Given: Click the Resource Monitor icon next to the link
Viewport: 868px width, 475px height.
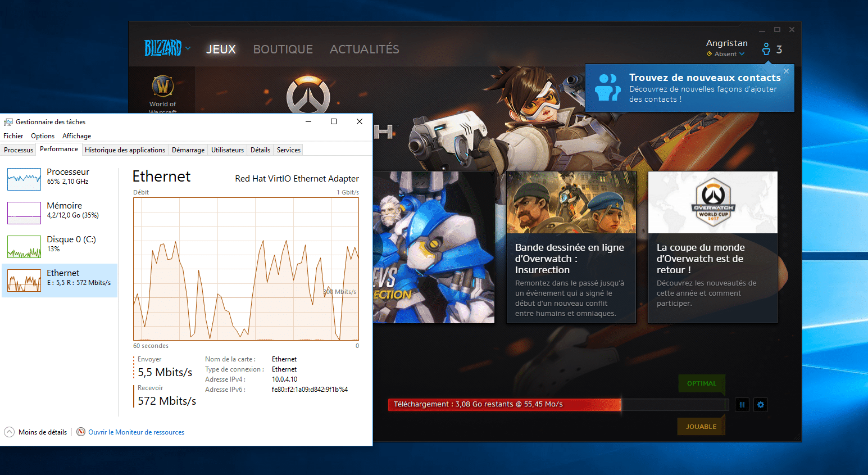Looking at the screenshot, I should 81,432.
